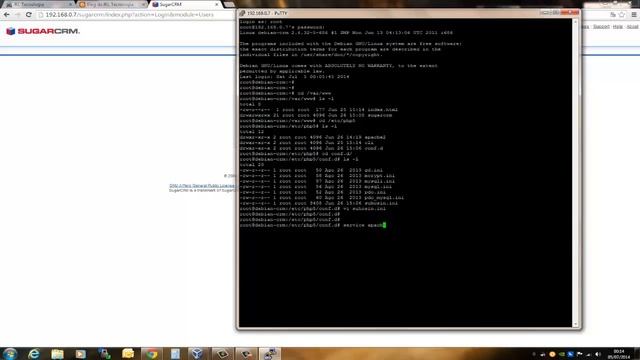Open the About link on SugarCRM page
This screenshot has height=360, width=640.
(632, 27)
